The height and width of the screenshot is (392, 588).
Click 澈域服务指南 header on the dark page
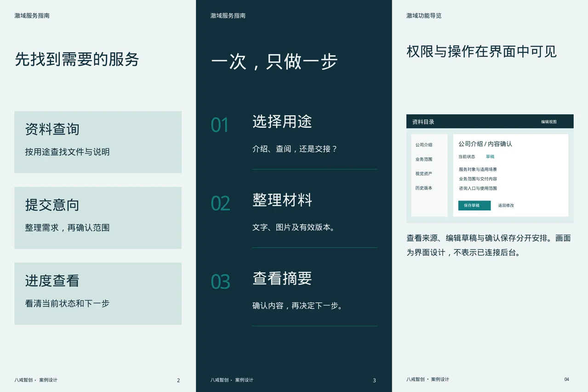click(228, 16)
